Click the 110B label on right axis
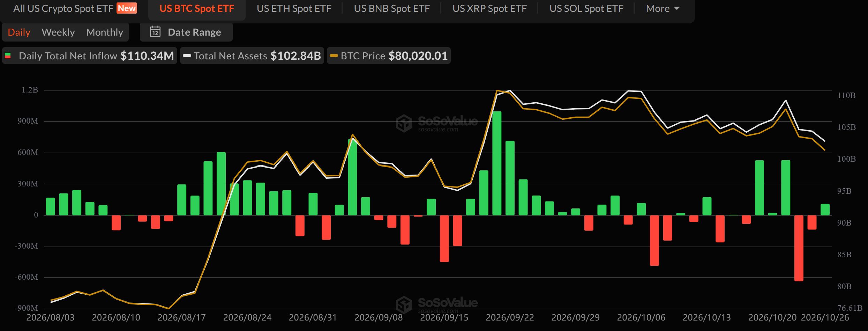868x331 pixels. (846, 95)
